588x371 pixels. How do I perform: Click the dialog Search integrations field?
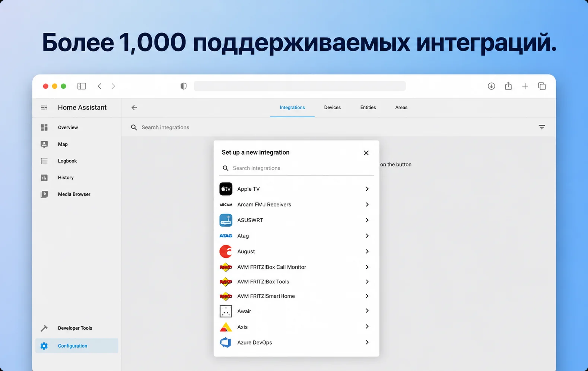tap(297, 168)
